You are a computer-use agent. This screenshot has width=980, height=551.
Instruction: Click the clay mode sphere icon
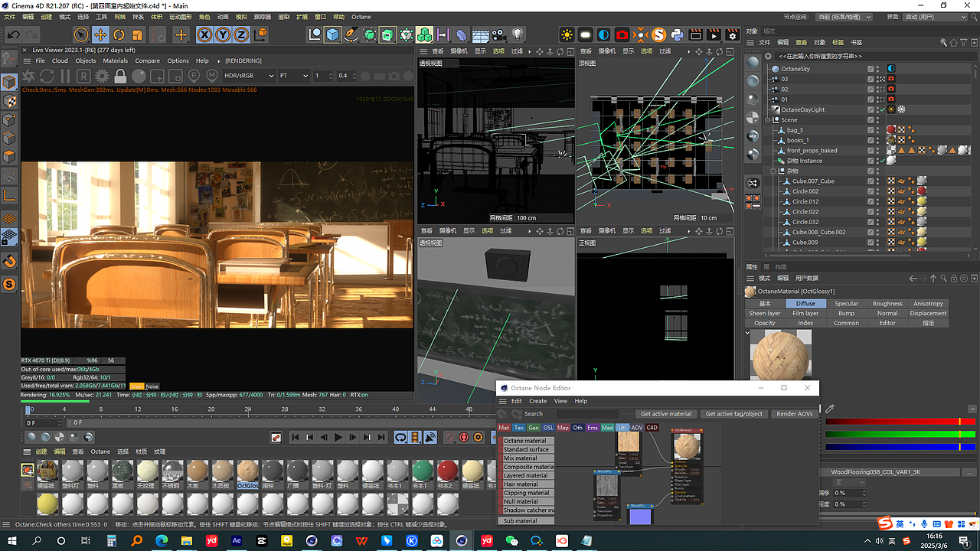tap(139, 76)
